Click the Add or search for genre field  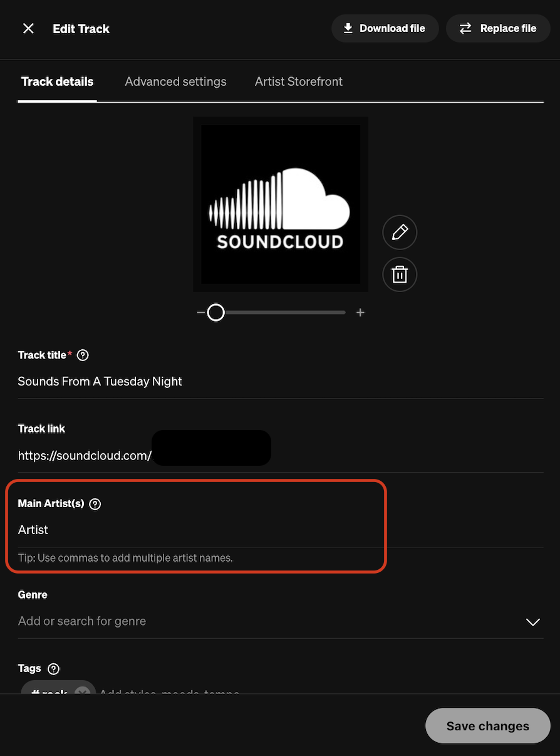pos(251,621)
